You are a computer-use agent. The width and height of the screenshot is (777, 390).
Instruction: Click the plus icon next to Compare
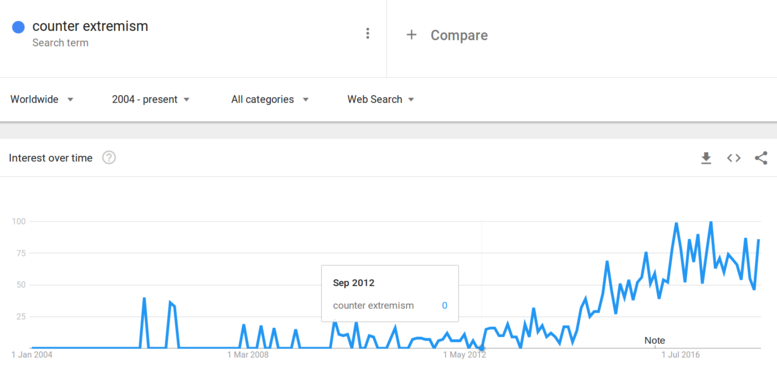click(411, 35)
